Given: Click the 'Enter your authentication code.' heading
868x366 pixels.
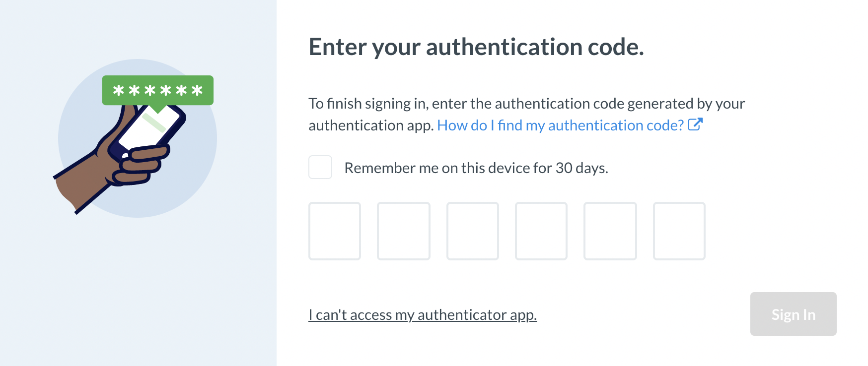Looking at the screenshot, I should tap(476, 47).
